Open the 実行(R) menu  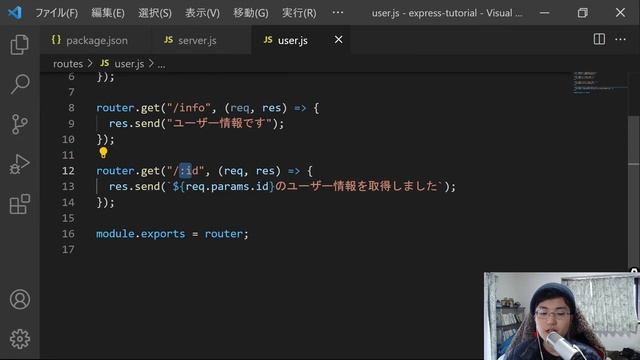(x=299, y=13)
